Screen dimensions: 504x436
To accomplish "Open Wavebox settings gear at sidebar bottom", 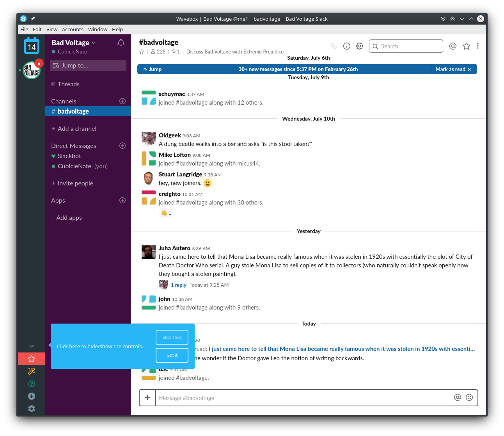I will tap(32, 409).
